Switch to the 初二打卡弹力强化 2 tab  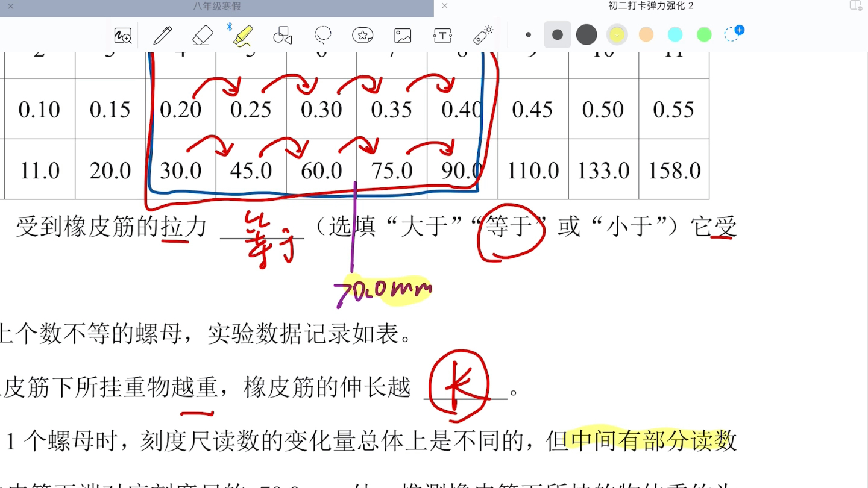point(651,5)
